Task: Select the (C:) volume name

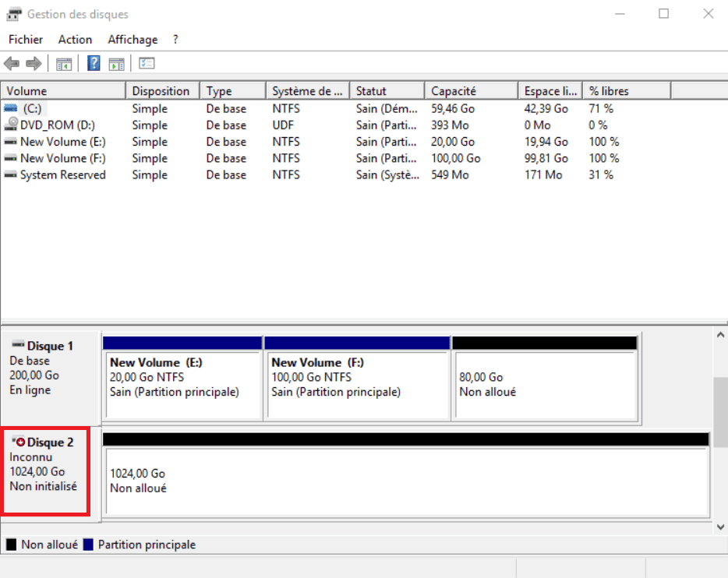Action: 32,108
